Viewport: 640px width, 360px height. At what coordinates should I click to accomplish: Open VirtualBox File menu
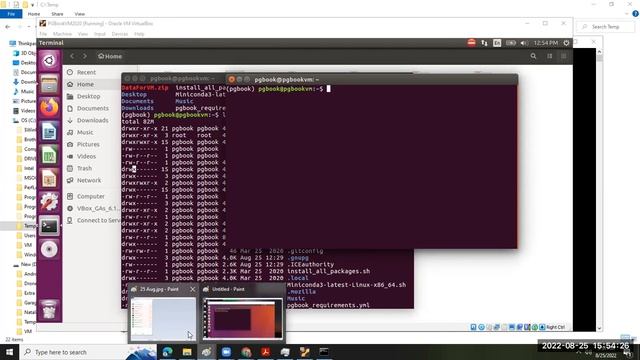tap(43, 34)
